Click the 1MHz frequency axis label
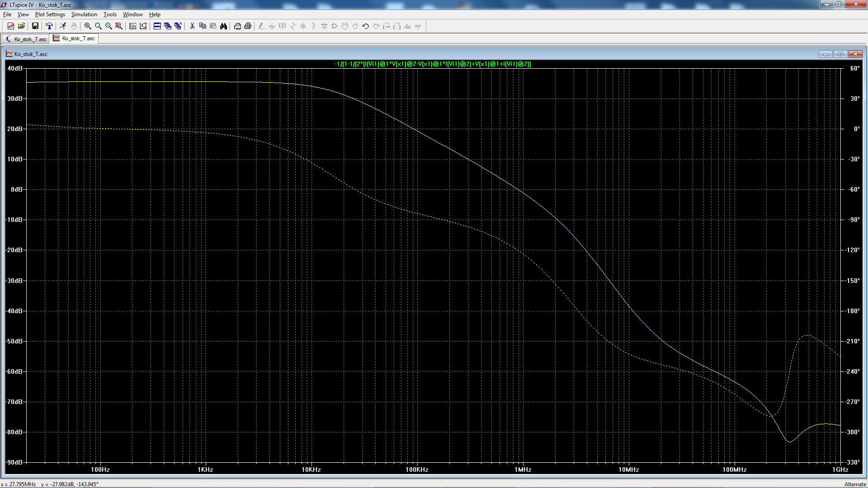The width and height of the screenshot is (868, 488). point(523,469)
